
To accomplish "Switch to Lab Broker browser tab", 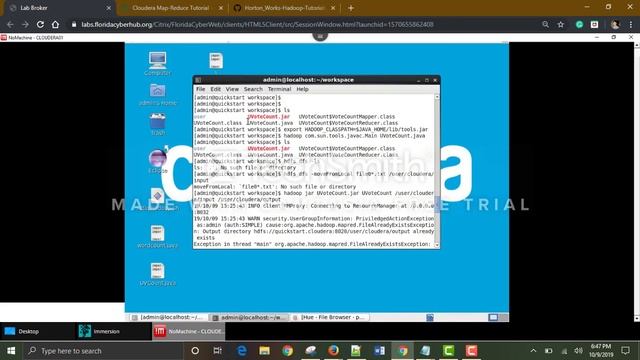I will coord(59,8).
